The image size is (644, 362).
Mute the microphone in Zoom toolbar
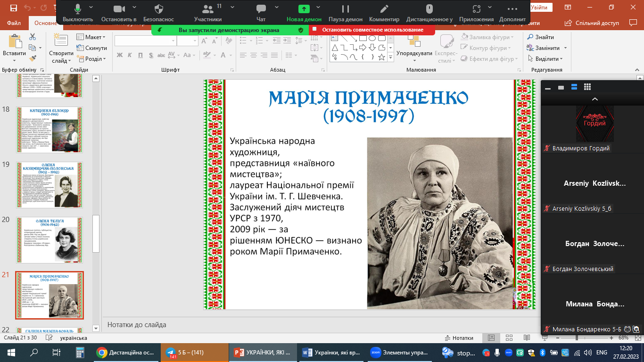click(x=77, y=9)
